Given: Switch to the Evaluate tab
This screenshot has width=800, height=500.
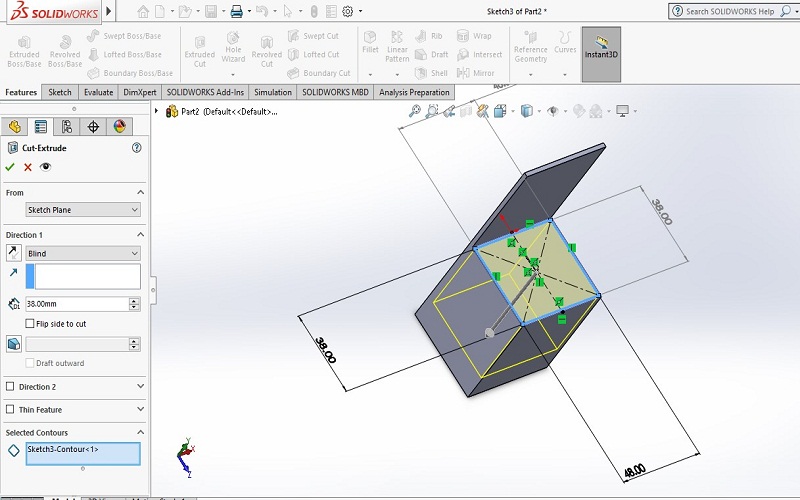Looking at the screenshot, I should [98, 92].
